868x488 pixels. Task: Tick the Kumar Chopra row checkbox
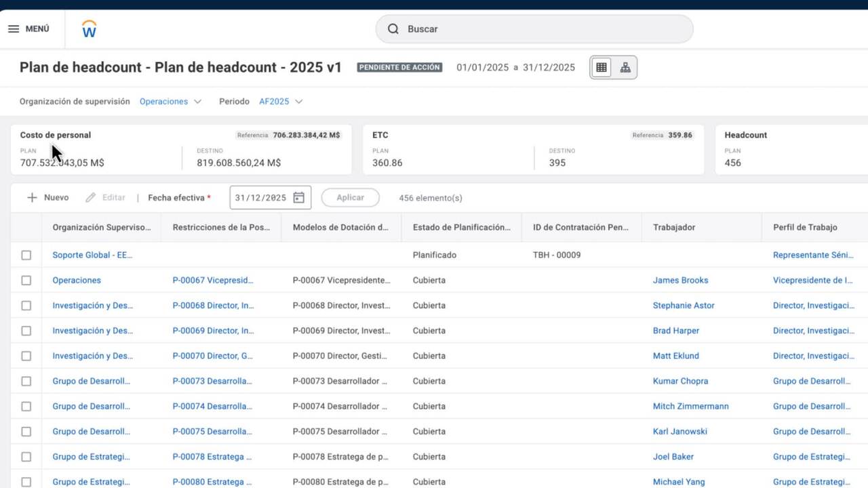click(26, 382)
